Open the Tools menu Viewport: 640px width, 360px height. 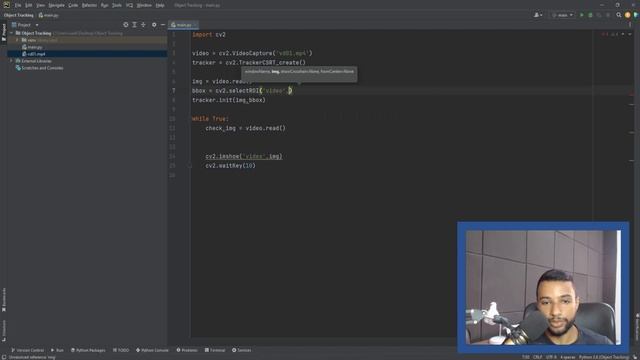pyautogui.click(x=117, y=5)
